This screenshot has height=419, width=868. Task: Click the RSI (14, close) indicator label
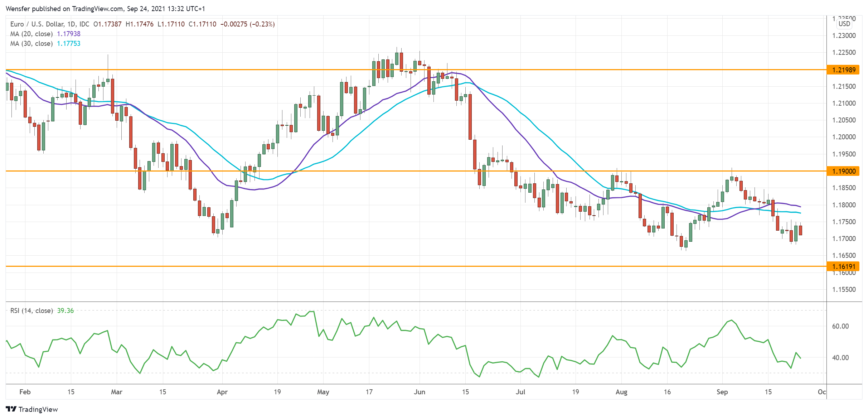(31, 310)
